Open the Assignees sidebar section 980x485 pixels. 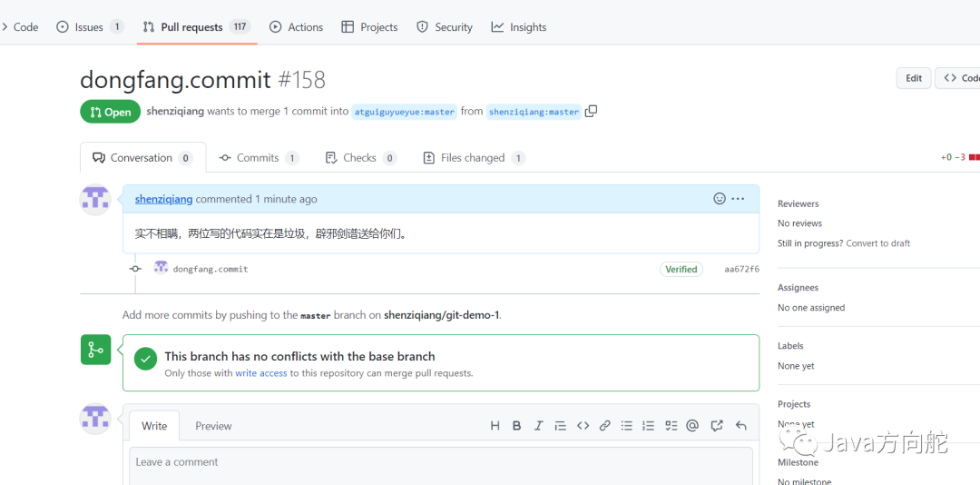pyautogui.click(x=799, y=287)
